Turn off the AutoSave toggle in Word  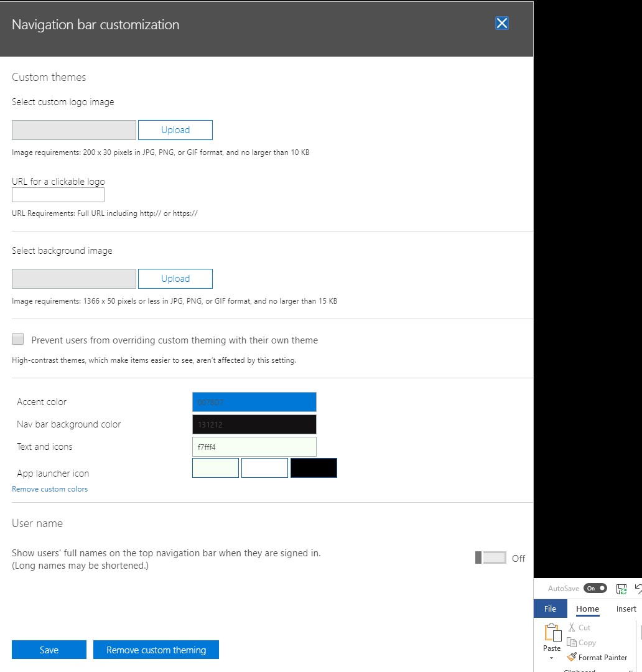[595, 589]
